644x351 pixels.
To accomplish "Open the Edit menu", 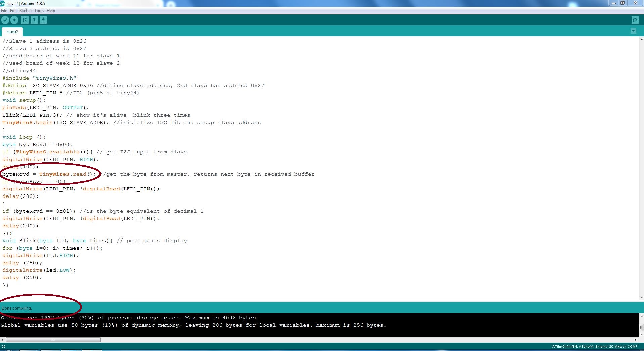I will (x=13, y=11).
